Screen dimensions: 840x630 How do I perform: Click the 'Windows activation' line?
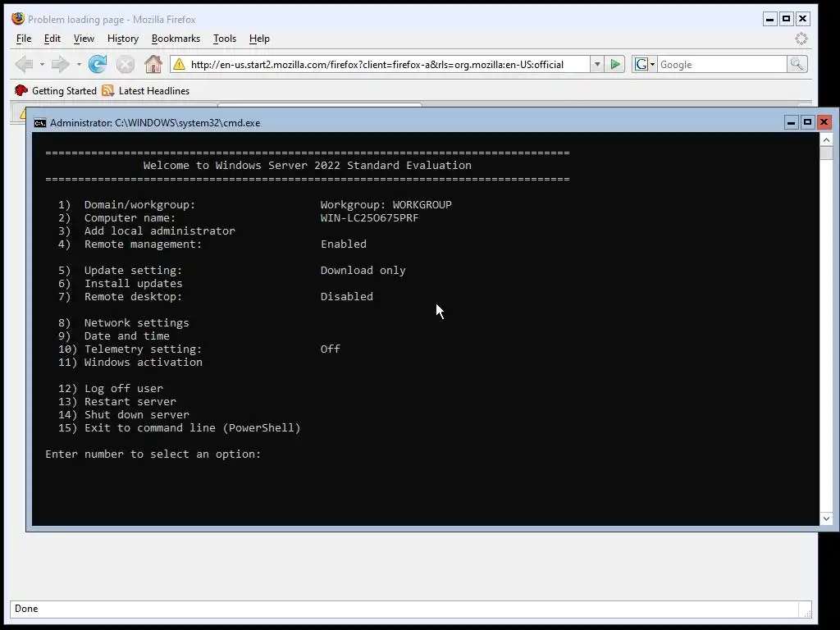(143, 362)
